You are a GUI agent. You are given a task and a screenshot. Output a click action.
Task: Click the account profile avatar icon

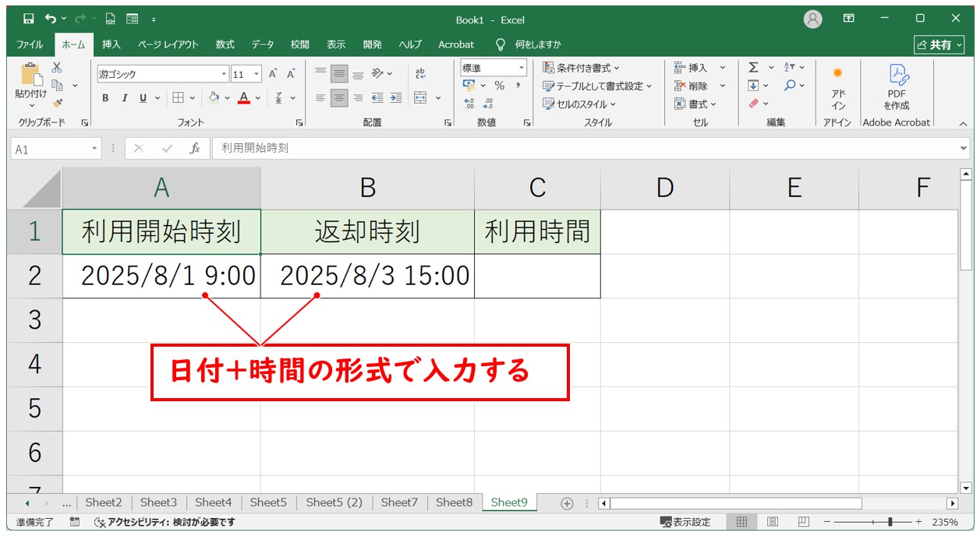pyautogui.click(x=813, y=19)
